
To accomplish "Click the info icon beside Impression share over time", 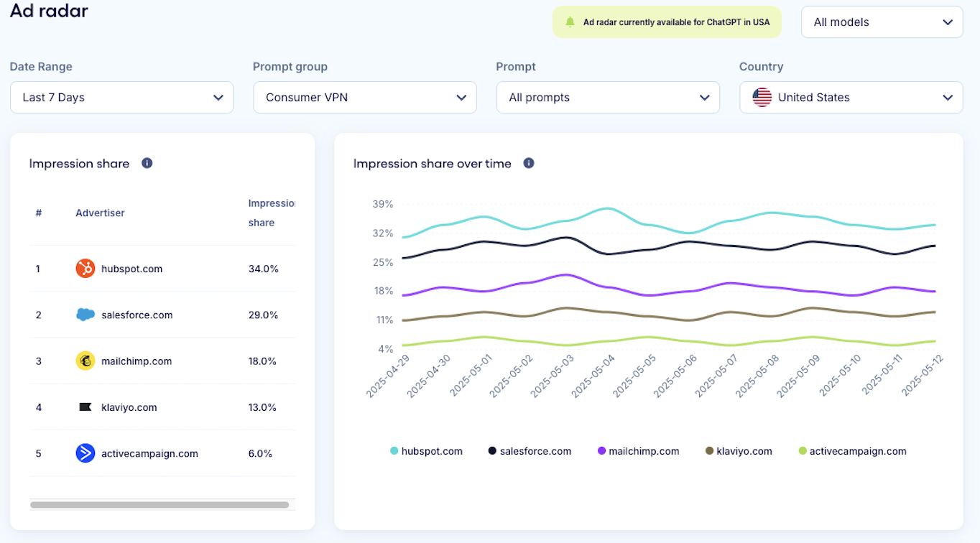I will (x=529, y=163).
